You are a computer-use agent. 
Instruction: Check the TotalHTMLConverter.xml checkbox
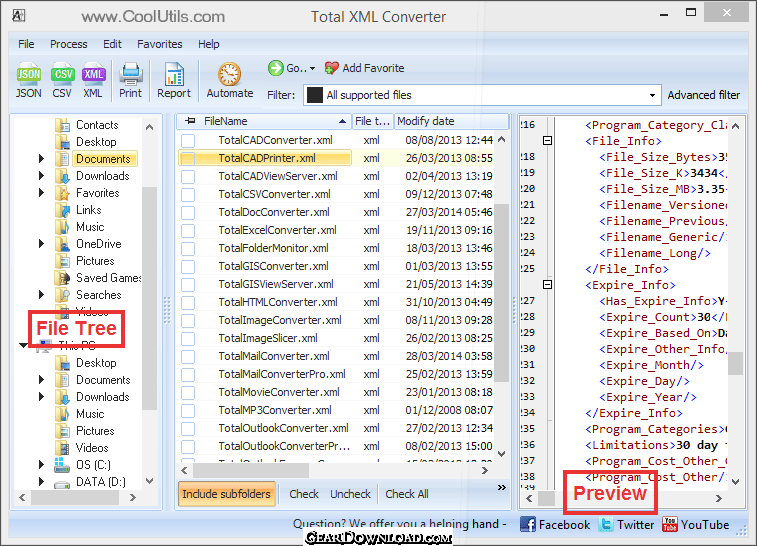tap(188, 302)
